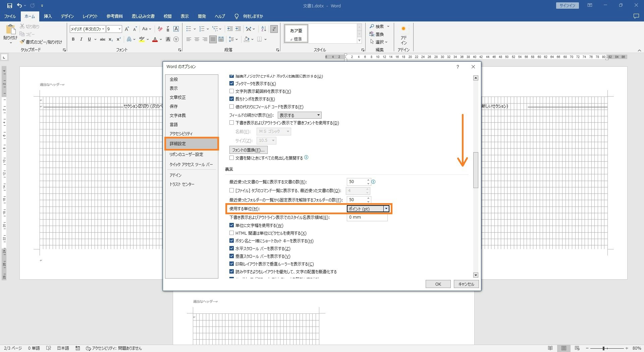Screen dimensions: 644x352
Task: Check HTML 関連は単位にピクセルを使用する checkbox
Action: [x=231, y=233]
